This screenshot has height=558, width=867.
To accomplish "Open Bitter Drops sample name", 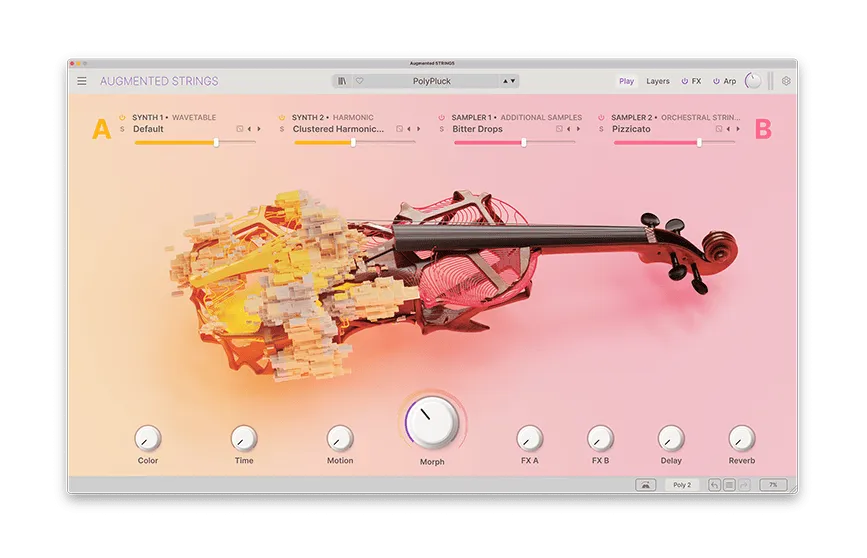I will coord(477,129).
